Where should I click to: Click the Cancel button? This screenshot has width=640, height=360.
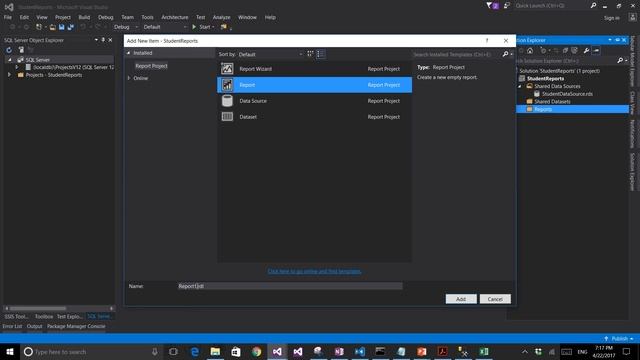(495, 299)
